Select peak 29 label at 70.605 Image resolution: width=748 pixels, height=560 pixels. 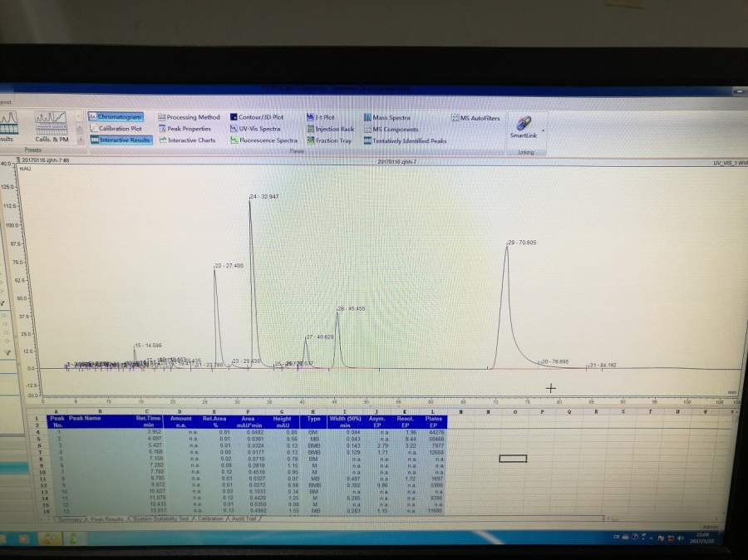[x=522, y=243]
